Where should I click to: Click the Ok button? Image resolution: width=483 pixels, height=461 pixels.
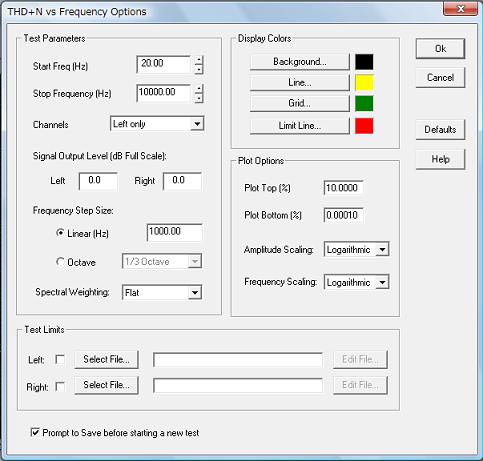tap(440, 49)
